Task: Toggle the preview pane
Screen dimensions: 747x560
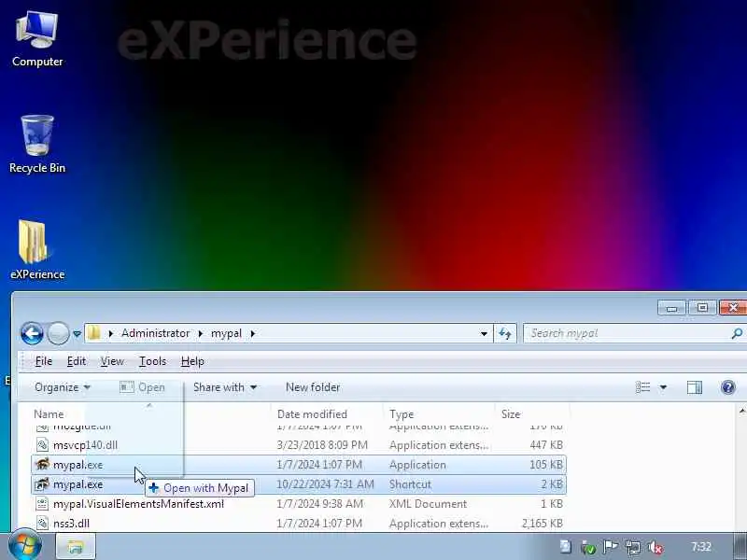Action: [694, 387]
